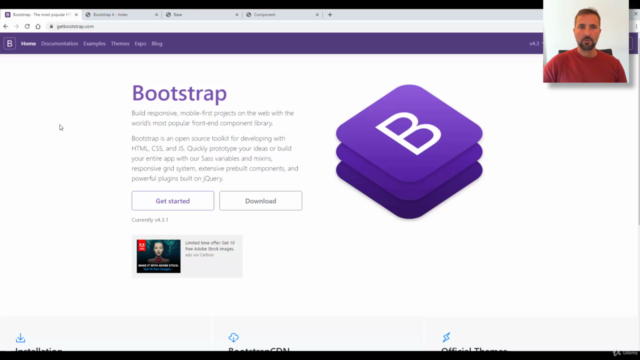Click the Bootstrap main heading
640x360 pixels.
tap(179, 93)
